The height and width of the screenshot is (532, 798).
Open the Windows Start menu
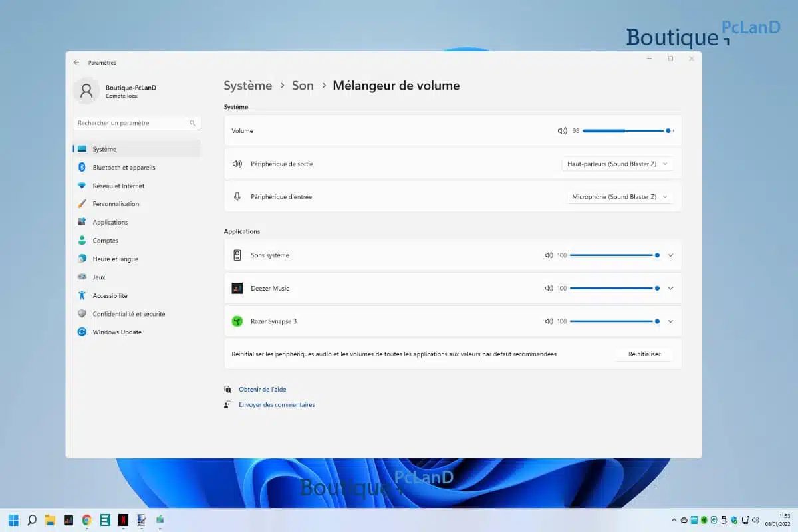(13, 520)
